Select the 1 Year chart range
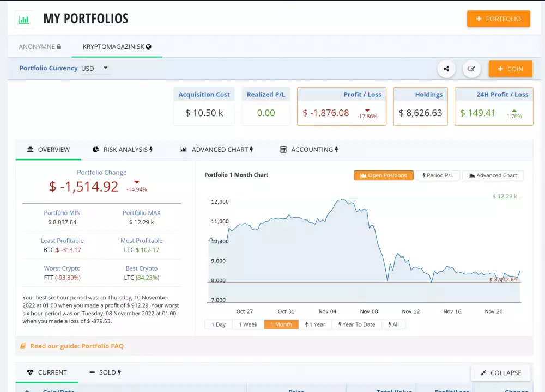The height and width of the screenshot is (392, 545). tap(316, 324)
